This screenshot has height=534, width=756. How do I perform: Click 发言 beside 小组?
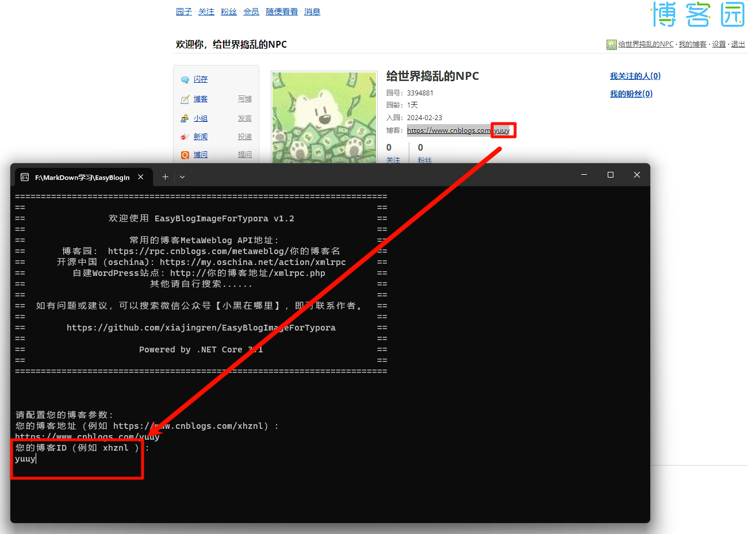coord(245,118)
